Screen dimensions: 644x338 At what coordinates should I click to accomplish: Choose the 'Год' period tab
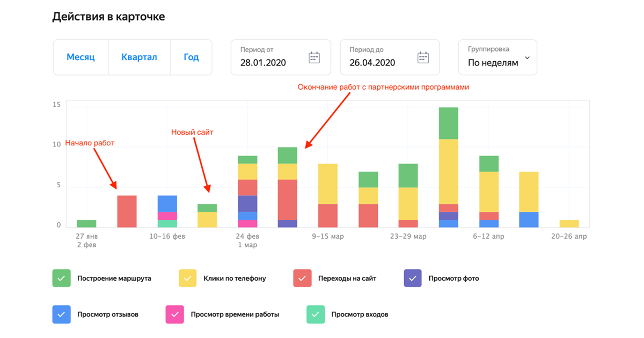tap(191, 57)
